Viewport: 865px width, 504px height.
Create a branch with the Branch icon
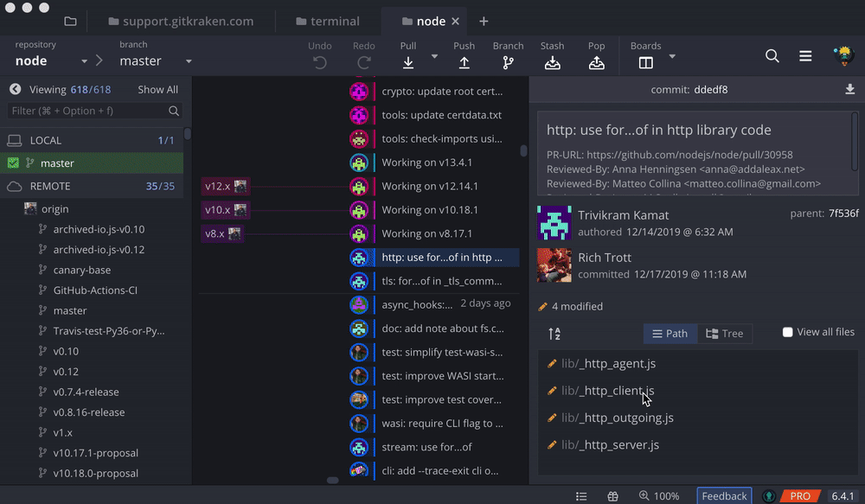pos(508,63)
